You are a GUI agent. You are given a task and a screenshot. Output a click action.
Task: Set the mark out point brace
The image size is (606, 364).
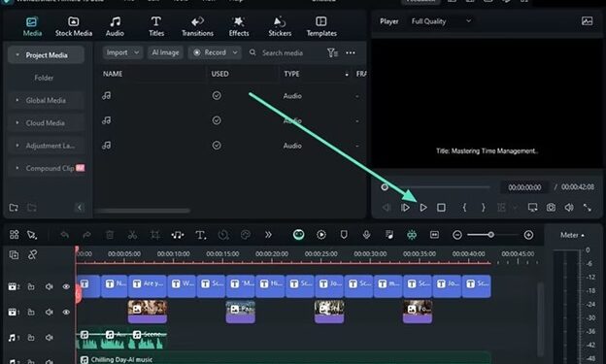click(x=483, y=208)
